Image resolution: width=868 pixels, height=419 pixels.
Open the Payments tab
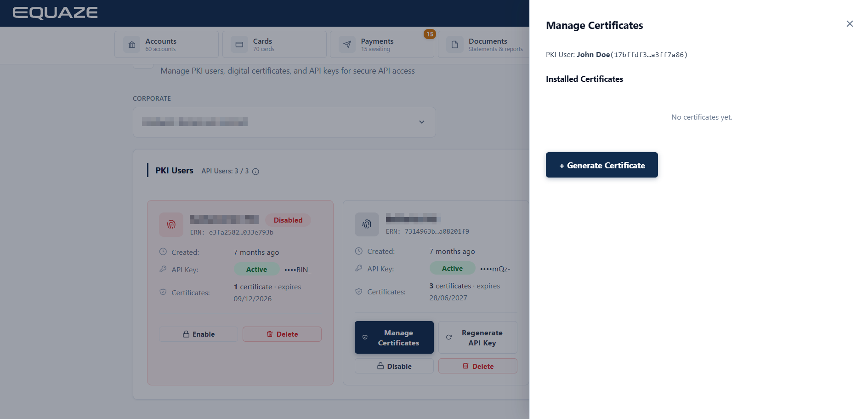click(382, 45)
